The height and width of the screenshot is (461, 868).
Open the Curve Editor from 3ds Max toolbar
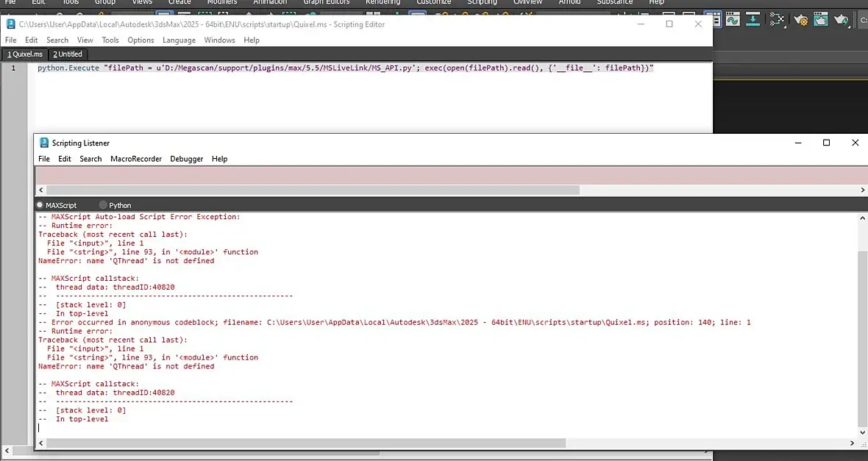[733, 19]
